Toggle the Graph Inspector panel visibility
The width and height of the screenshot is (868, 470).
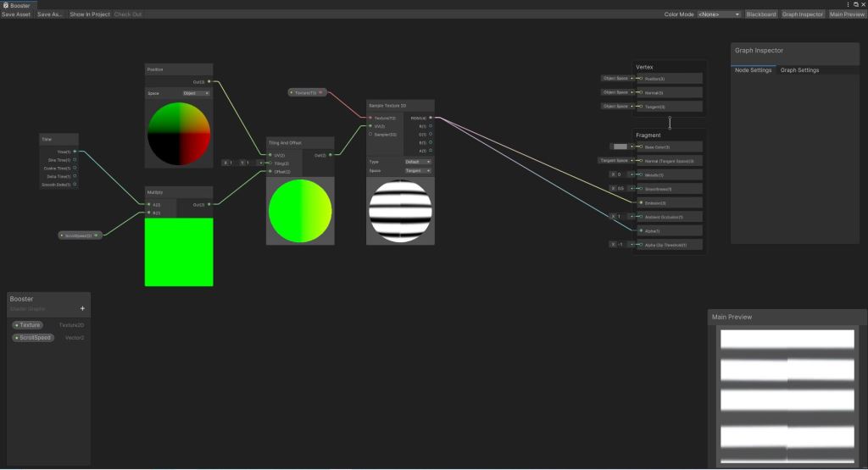[x=802, y=14]
